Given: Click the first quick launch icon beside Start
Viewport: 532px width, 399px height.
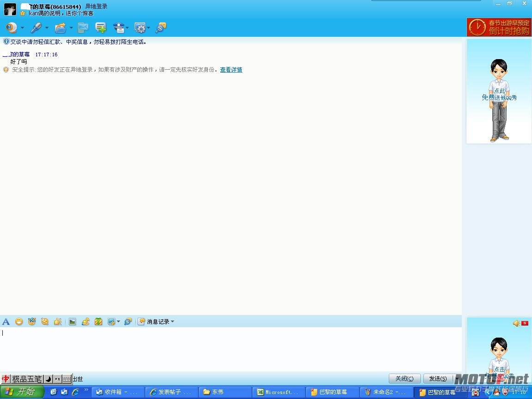Looking at the screenshot, I should click(x=53, y=392).
